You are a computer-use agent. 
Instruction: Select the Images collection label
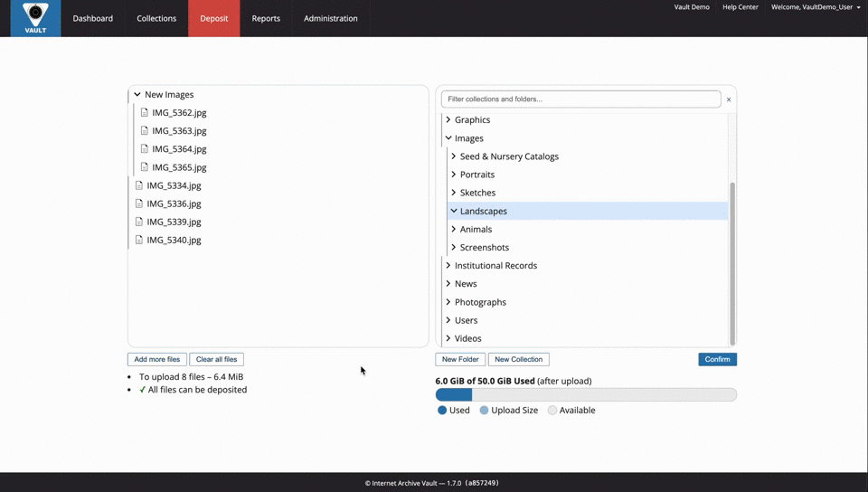tap(469, 137)
